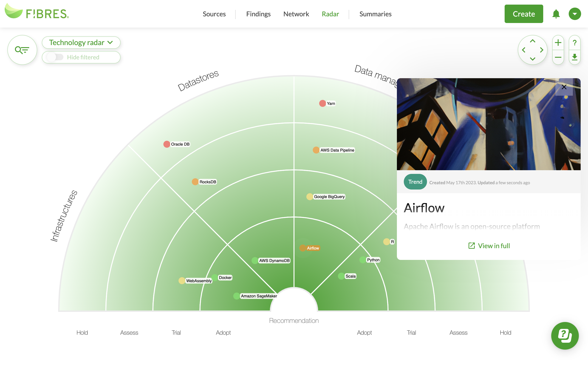The height and width of the screenshot is (368, 588).
Task: Open the Findings tab
Action: coord(258,14)
